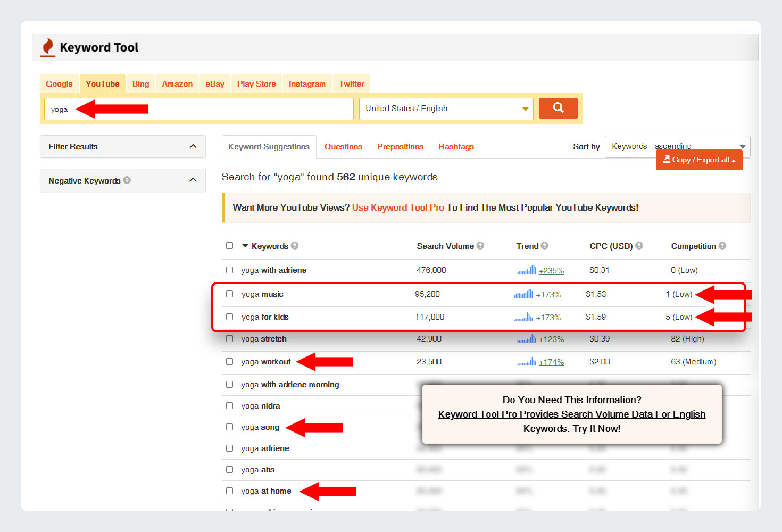Open the United States / English dropdown
The image size is (782, 532).
pos(446,109)
